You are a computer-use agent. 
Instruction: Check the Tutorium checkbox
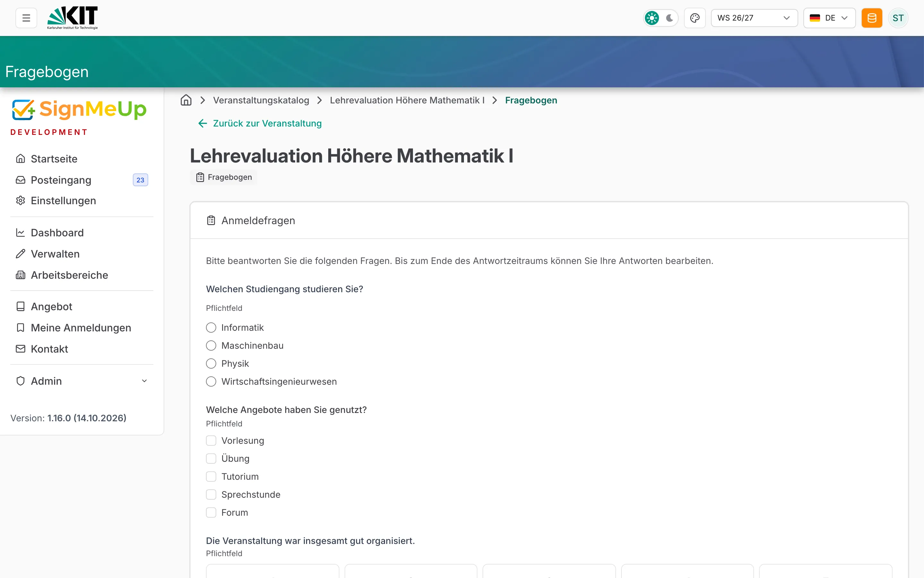tap(211, 476)
